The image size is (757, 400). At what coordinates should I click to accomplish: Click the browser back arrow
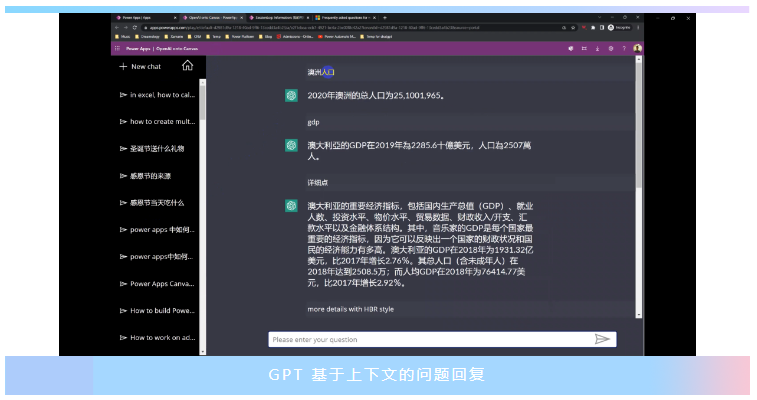click(x=117, y=28)
